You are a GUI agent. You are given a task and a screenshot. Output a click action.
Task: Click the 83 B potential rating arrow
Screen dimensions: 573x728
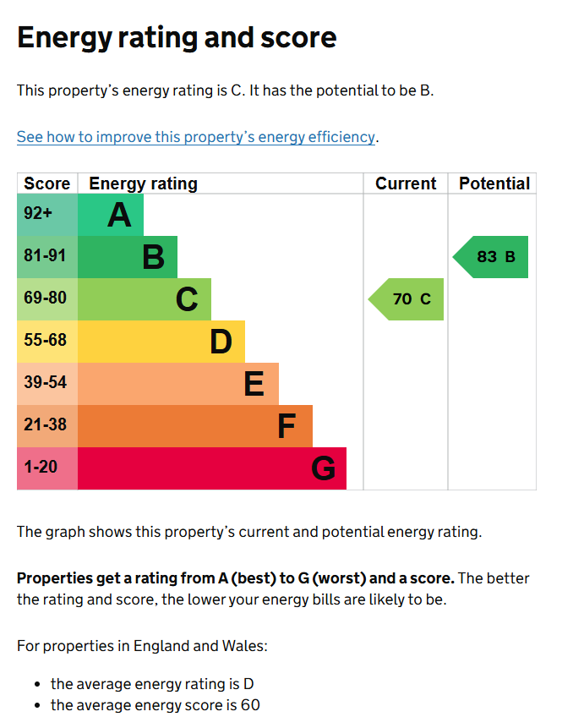pos(490,257)
